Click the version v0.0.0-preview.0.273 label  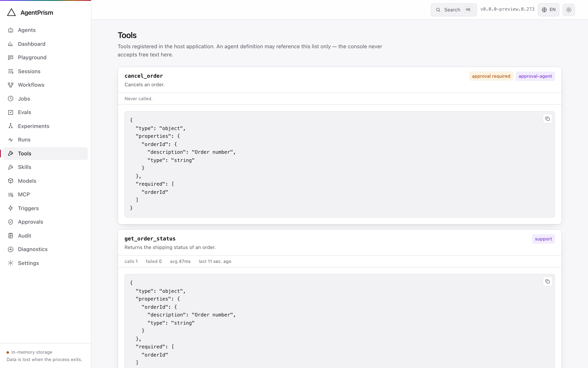coord(507,9)
